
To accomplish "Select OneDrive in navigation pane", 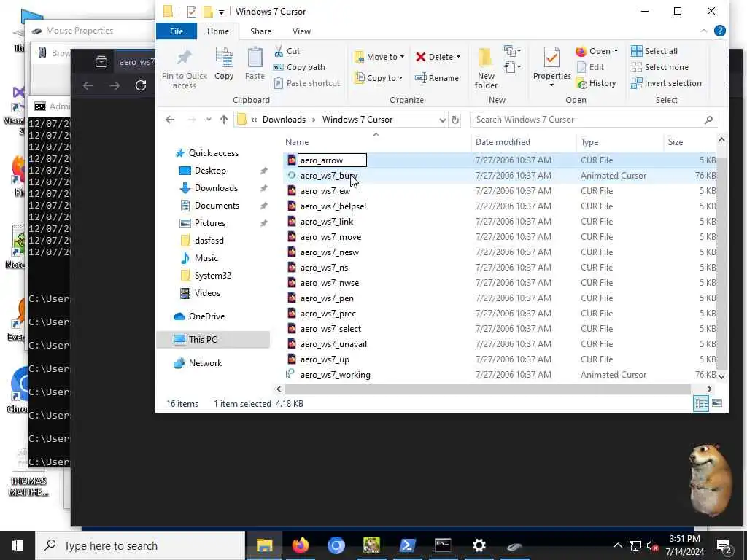I will pos(206,316).
